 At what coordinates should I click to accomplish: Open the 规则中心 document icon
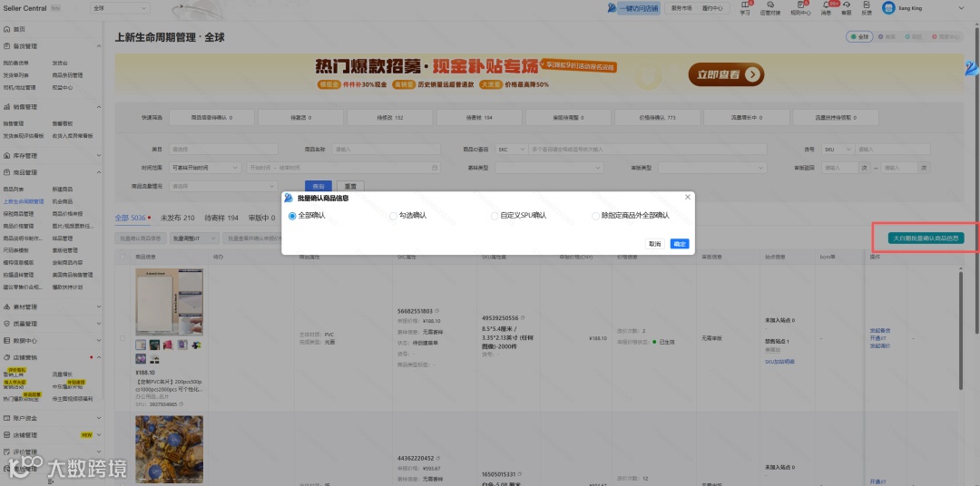[800, 5]
